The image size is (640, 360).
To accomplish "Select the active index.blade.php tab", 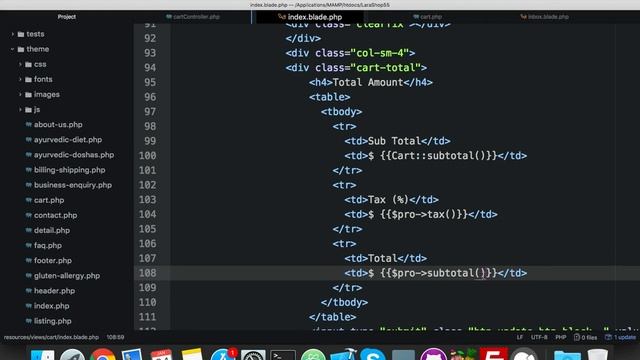I will [x=310, y=17].
